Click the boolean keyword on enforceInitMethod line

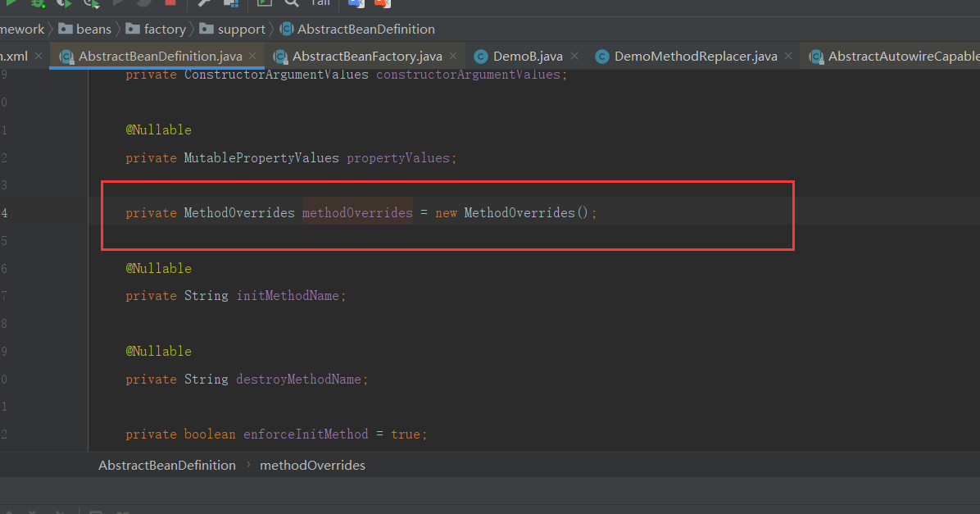point(210,434)
